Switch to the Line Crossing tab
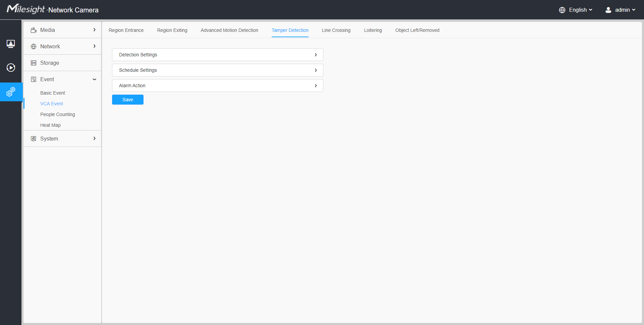This screenshot has width=644, height=325. (x=336, y=30)
